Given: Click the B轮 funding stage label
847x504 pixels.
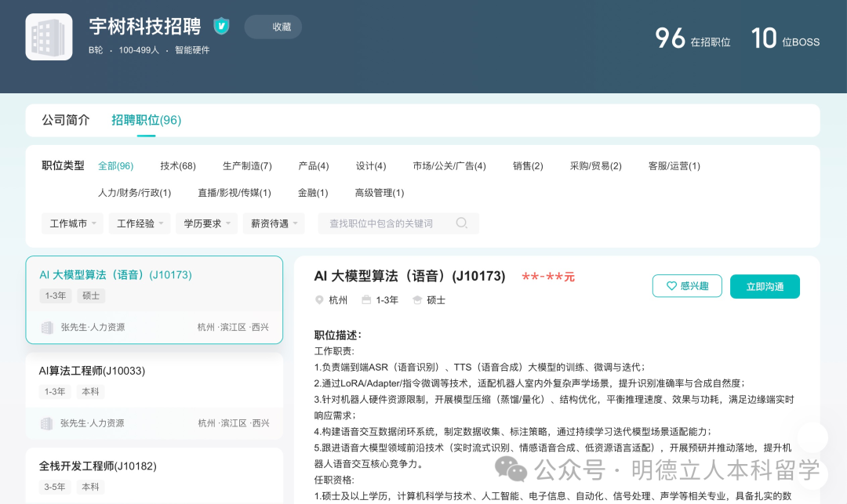Looking at the screenshot, I should tap(96, 50).
